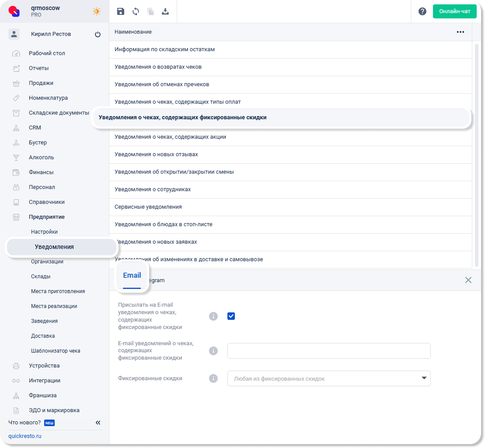Open the help question mark icon
Image resolution: width=485 pixels, height=448 pixels.
tap(422, 11)
